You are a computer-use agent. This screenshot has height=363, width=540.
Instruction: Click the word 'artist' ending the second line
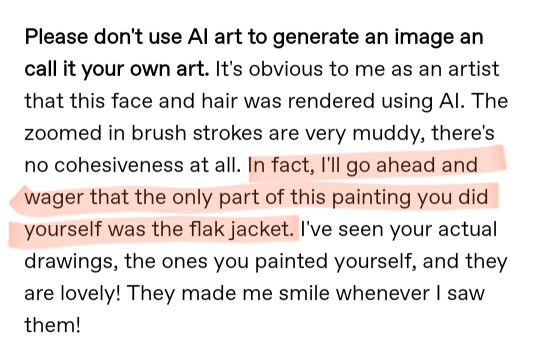point(474,69)
